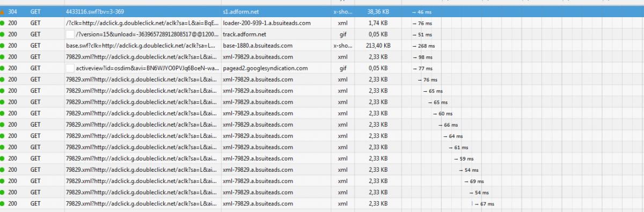Click the green status dot of loader-200-939-1 request

click(x=3, y=23)
